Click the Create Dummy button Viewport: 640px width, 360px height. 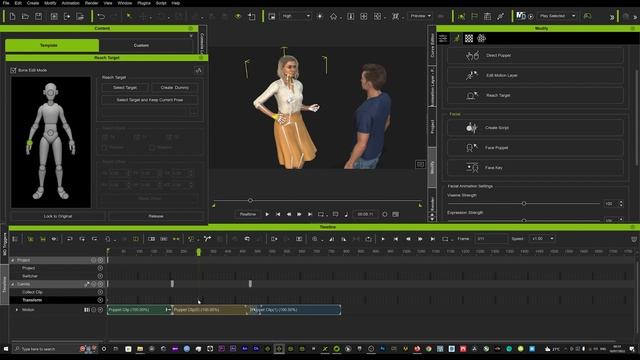(x=175, y=88)
